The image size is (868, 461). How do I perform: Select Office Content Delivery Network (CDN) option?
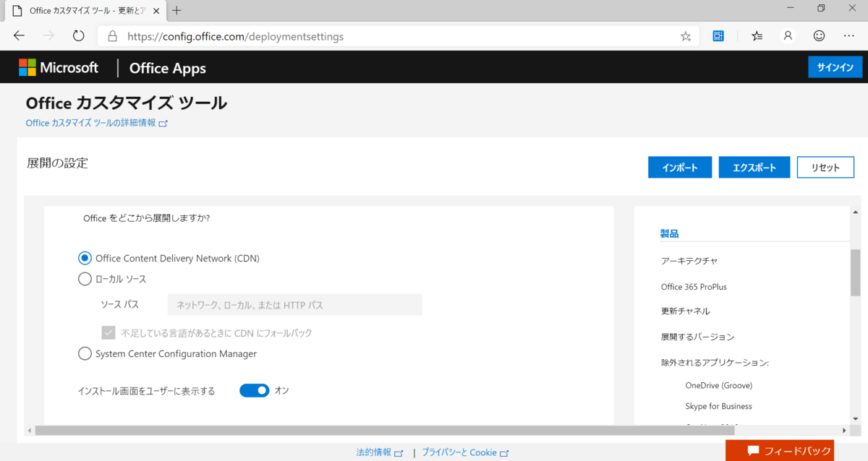(85, 258)
